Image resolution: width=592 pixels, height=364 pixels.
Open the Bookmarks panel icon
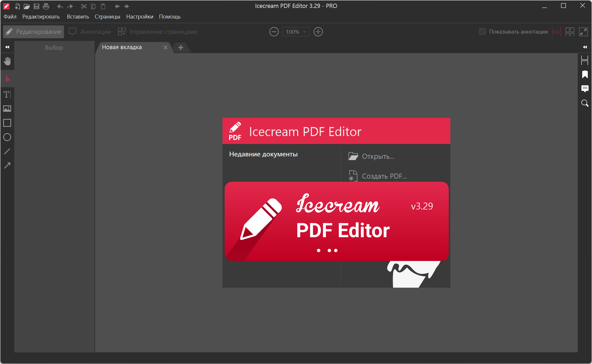click(585, 74)
